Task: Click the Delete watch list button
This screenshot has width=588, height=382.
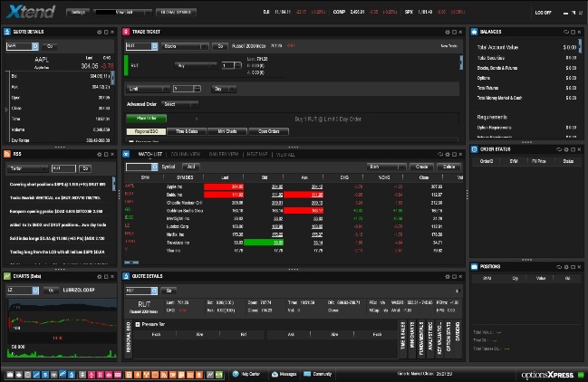Action: [x=448, y=167]
